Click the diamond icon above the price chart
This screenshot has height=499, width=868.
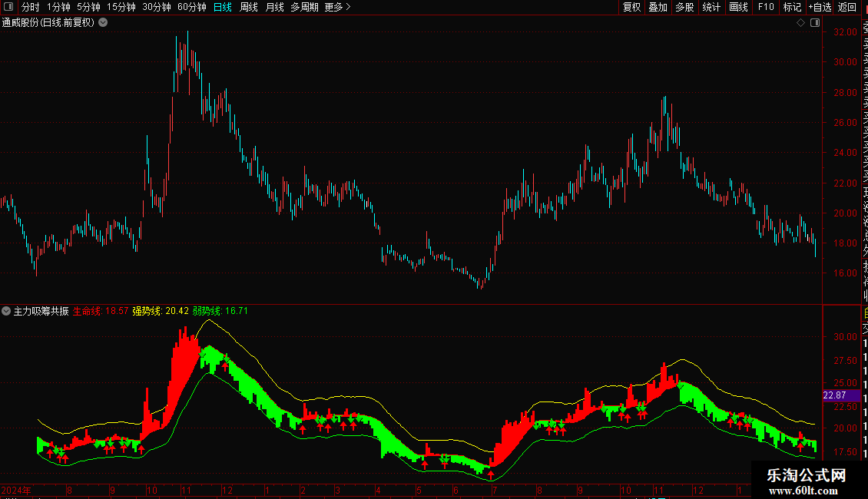coord(800,23)
